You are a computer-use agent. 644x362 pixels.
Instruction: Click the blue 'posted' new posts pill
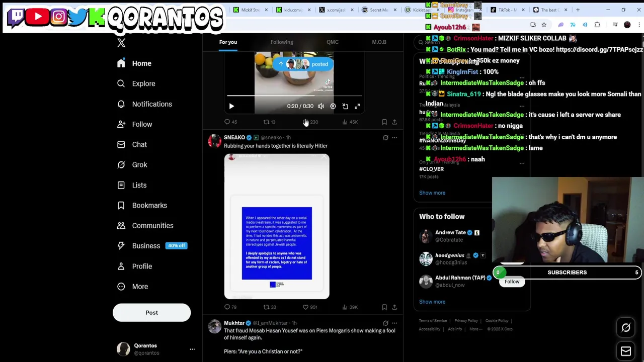click(x=302, y=64)
